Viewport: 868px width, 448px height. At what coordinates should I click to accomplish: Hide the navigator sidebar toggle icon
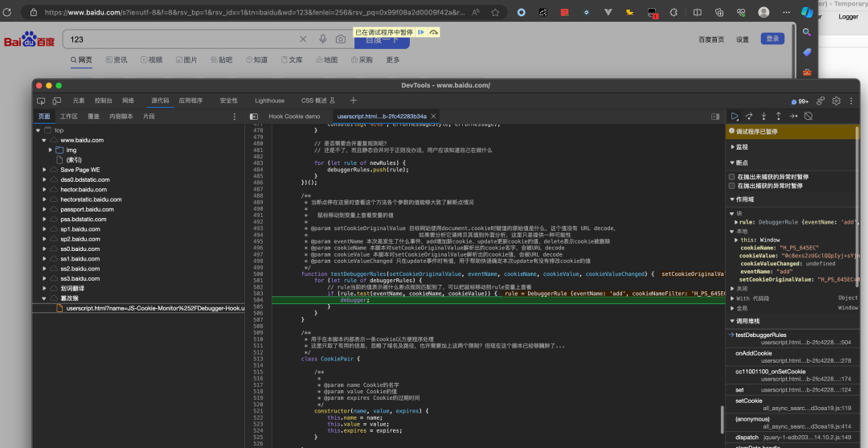[253, 117]
